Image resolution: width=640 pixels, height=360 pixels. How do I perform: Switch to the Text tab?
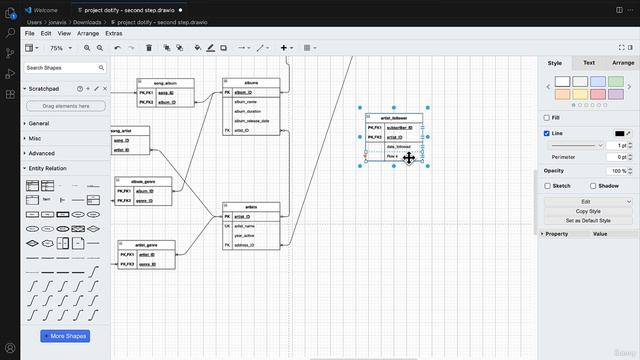click(x=589, y=63)
